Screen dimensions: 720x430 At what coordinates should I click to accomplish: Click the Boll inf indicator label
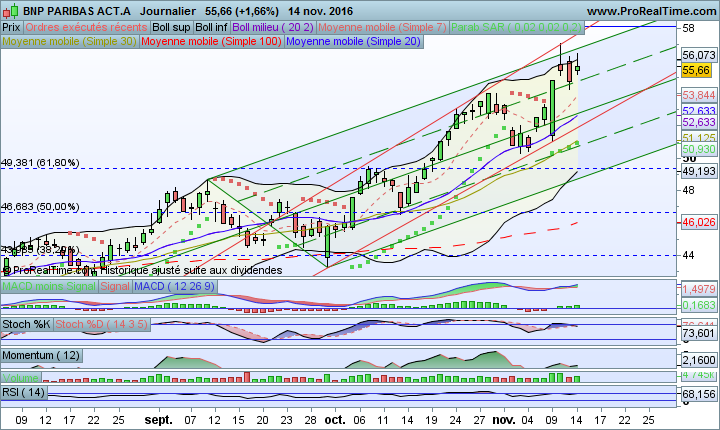coord(211,28)
